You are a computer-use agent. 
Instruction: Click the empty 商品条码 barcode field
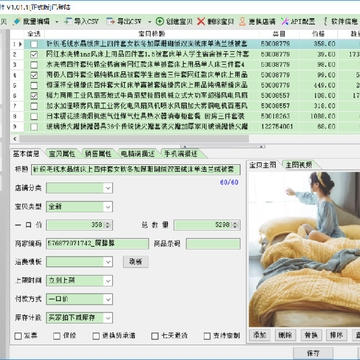click(213, 244)
